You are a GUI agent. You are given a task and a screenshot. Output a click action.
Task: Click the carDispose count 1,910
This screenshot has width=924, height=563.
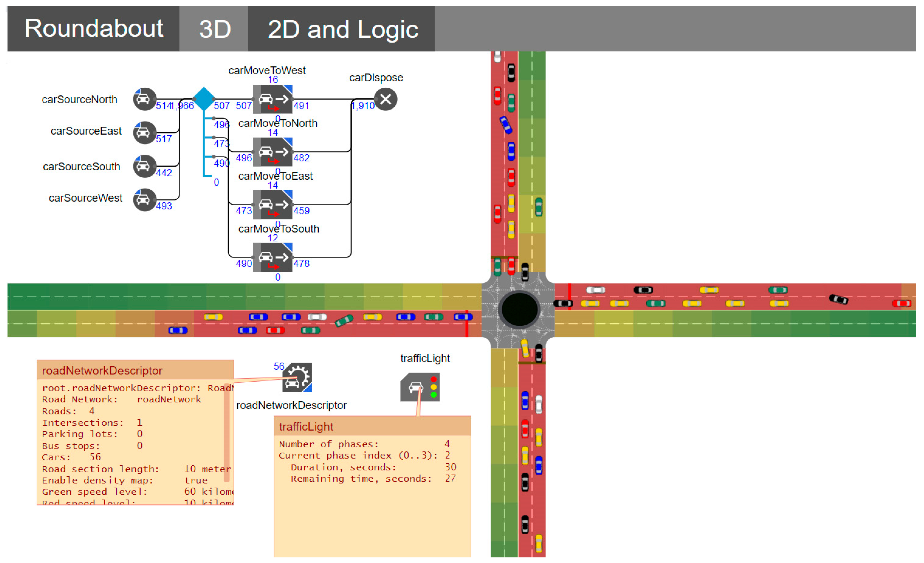(363, 106)
